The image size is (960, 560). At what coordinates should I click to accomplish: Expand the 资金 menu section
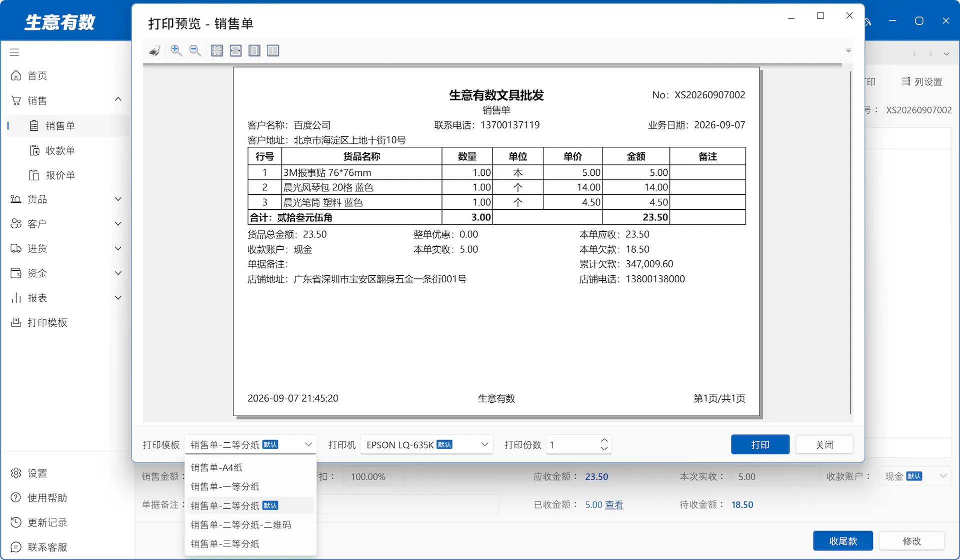point(118,273)
